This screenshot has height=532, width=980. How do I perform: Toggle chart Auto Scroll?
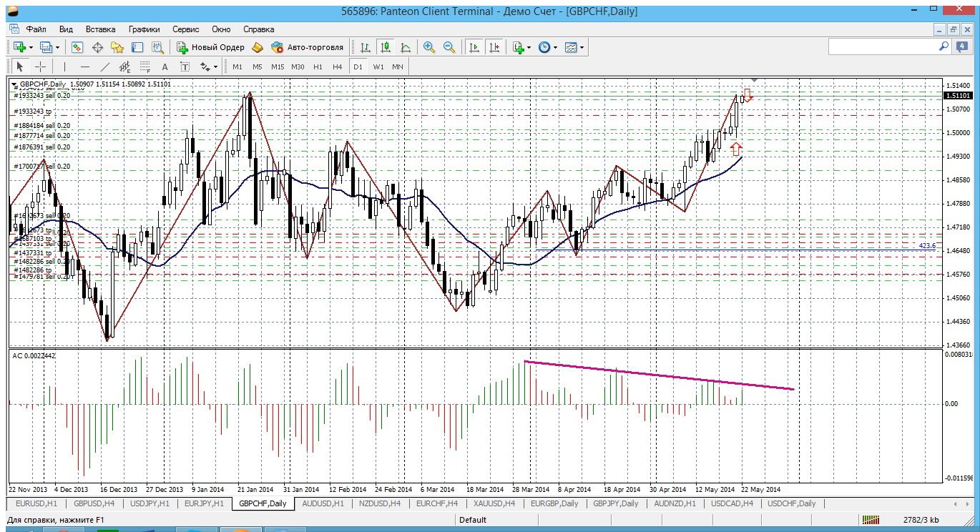[x=474, y=47]
